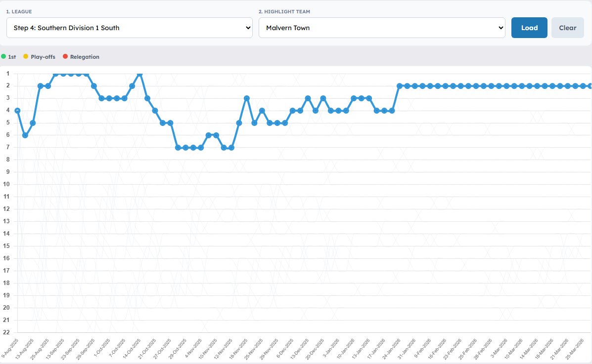Screen dimensions: 592x364
Task: Click the '7-Oct-2025' x-axis date label
Action: tap(117, 348)
